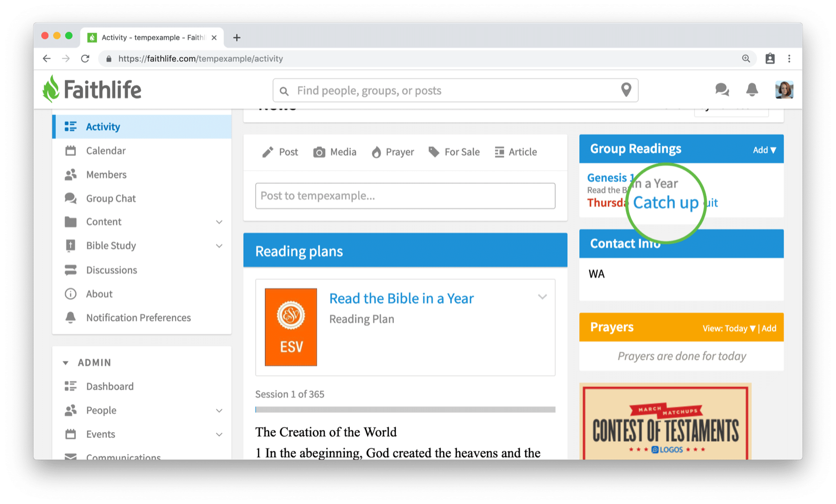Click the Bible Study book icon

71,246
